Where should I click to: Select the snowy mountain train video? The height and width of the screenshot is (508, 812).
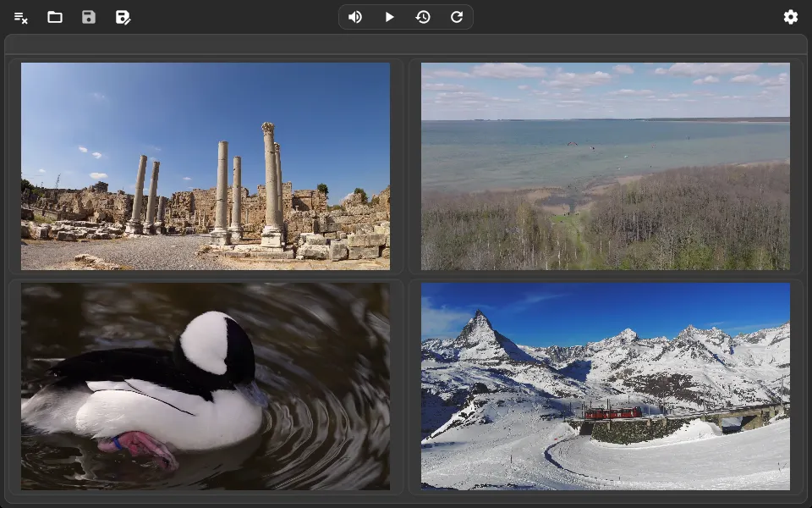pos(606,386)
